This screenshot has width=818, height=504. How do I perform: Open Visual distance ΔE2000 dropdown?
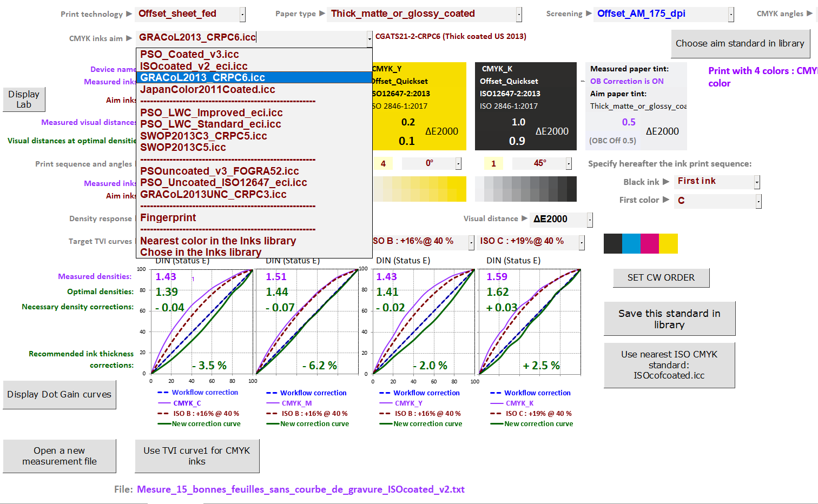(x=590, y=220)
